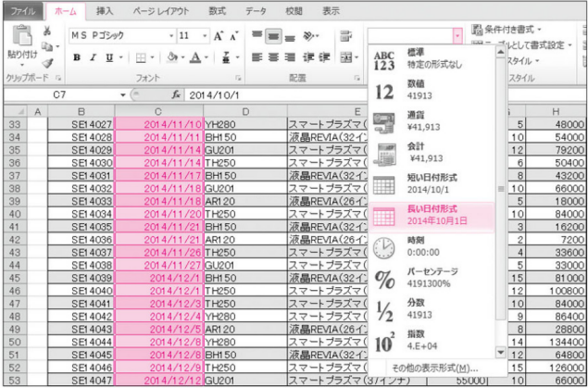The height and width of the screenshot is (388, 588).
Task: Click the decrease indent icon
Action: 307,57
